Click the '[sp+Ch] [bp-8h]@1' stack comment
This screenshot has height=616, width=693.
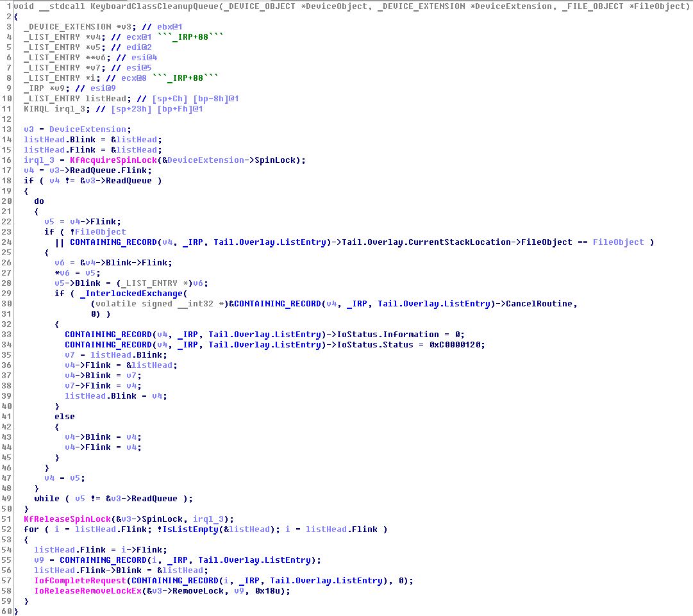(x=196, y=99)
